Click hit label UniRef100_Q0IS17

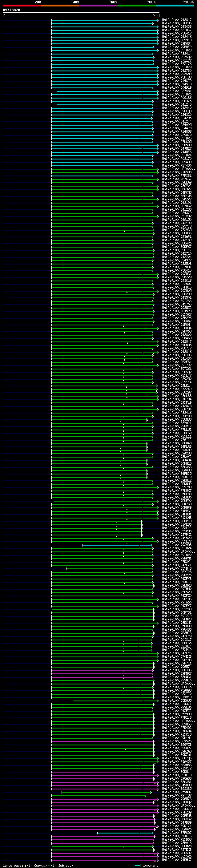pos(177,640)
